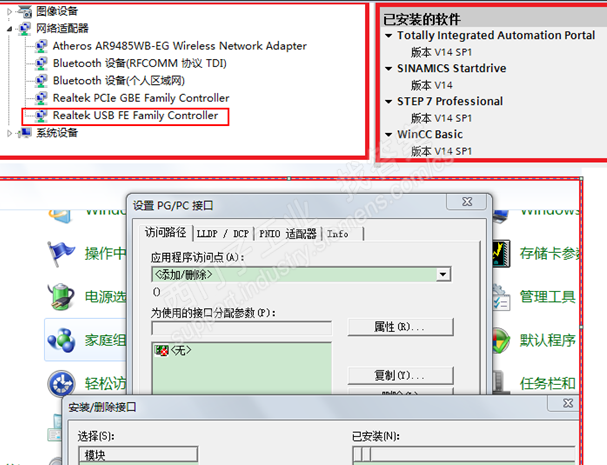
Task: Collapse the SINAMICS Startdrive entry
Action: [x=389, y=69]
